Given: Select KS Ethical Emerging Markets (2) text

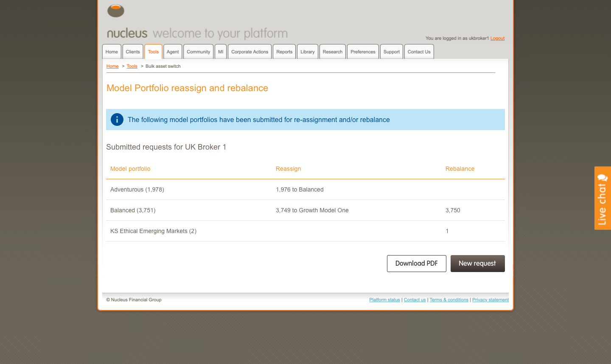Looking at the screenshot, I should (153, 231).
